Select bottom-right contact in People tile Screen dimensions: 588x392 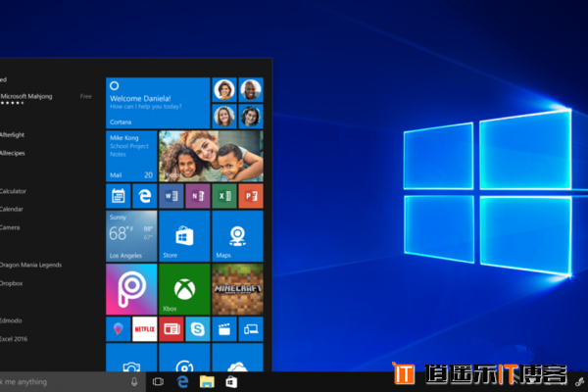click(x=251, y=117)
